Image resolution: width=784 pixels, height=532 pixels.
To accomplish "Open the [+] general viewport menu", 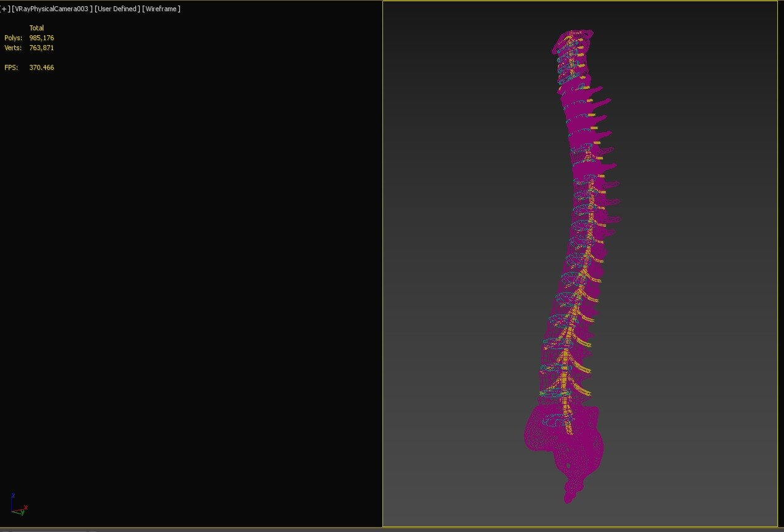I will (4, 9).
